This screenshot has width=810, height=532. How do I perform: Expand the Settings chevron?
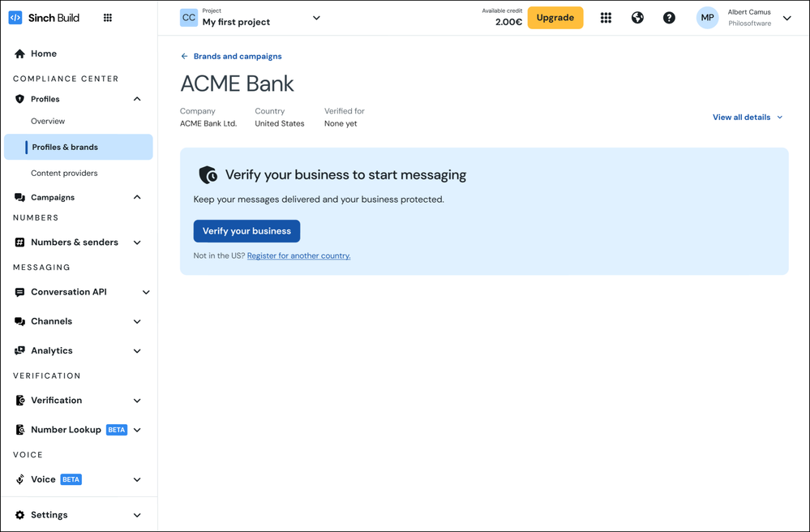point(137,516)
